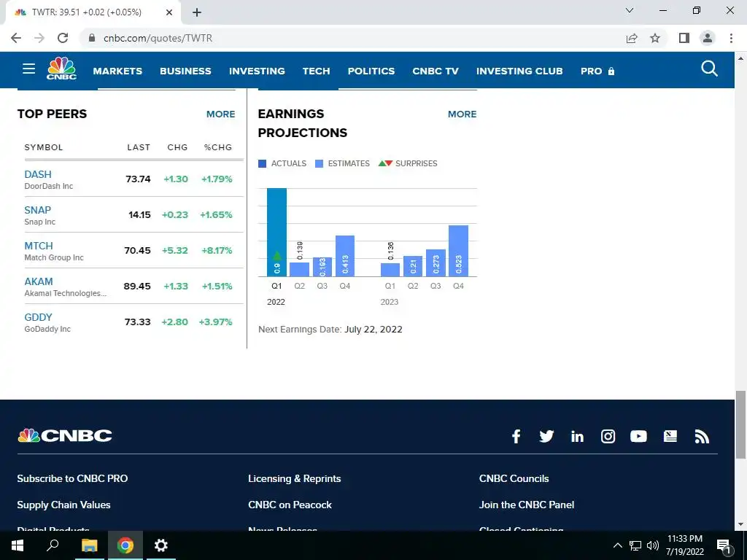This screenshot has height=560, width=747.
Task: Click Join the CNBC Panel
Action: (x=527, y=505)
